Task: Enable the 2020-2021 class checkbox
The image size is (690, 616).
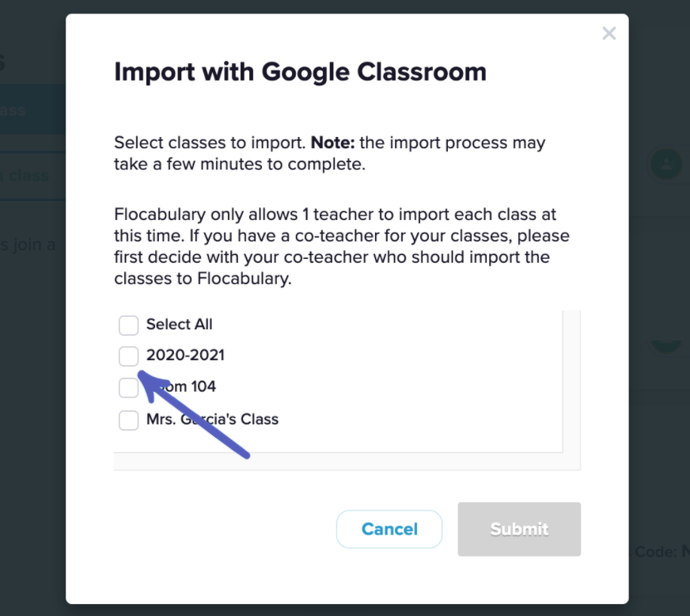Action: (128, 356)
